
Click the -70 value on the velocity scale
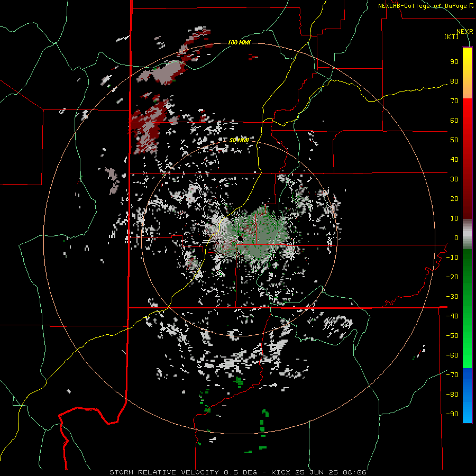tap(452, 375)
